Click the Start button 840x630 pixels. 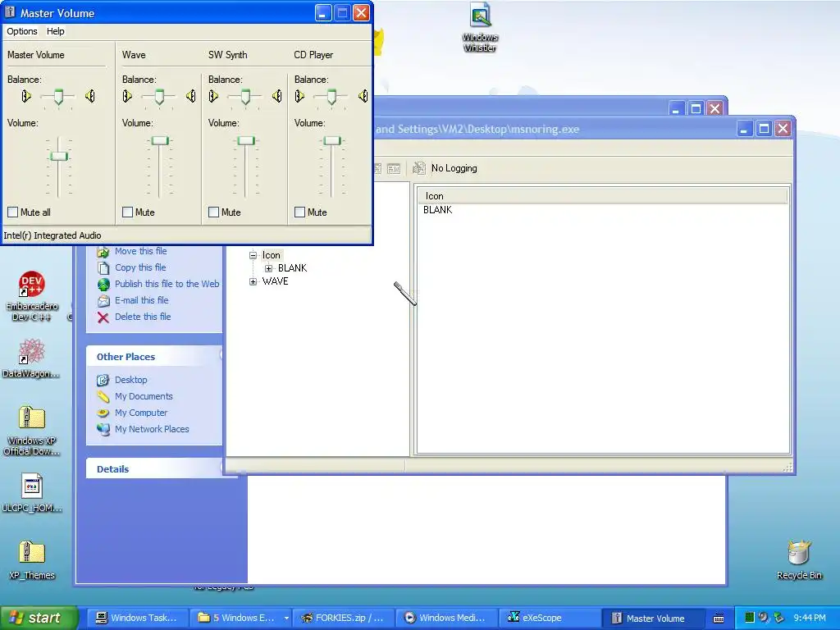(39, 618)
